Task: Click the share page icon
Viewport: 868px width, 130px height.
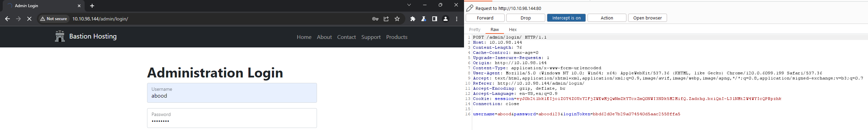Action: pos(386,19)
